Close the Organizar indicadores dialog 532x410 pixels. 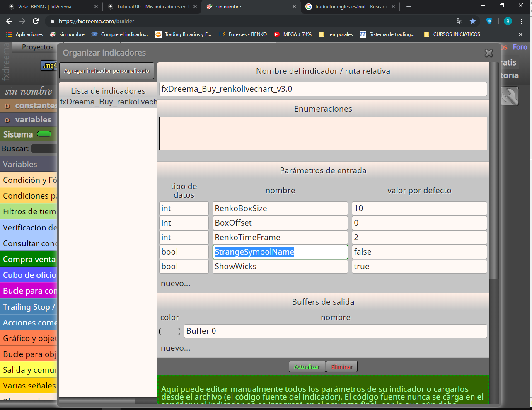tap(489, 53)
